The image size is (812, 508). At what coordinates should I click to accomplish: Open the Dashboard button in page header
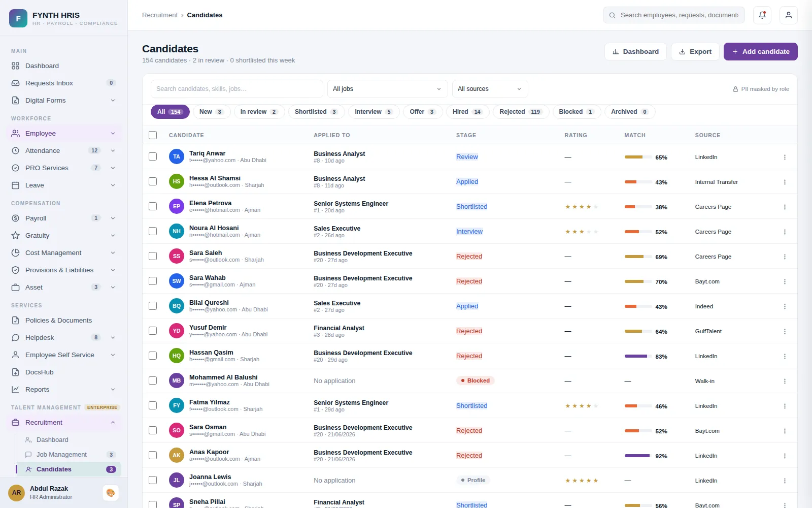coord(635,51)
